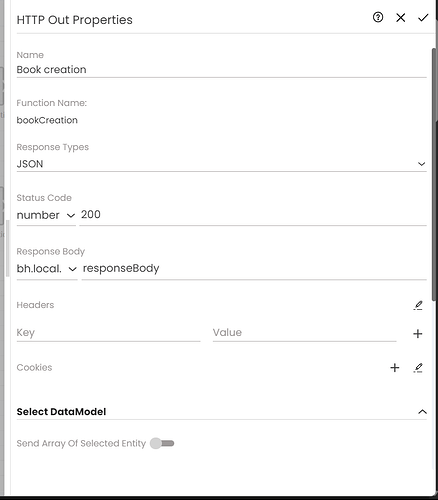The image size is (438, 500).
Task: Click the responseBody input field
Action: pyautogui.click(x=254, y=268)
